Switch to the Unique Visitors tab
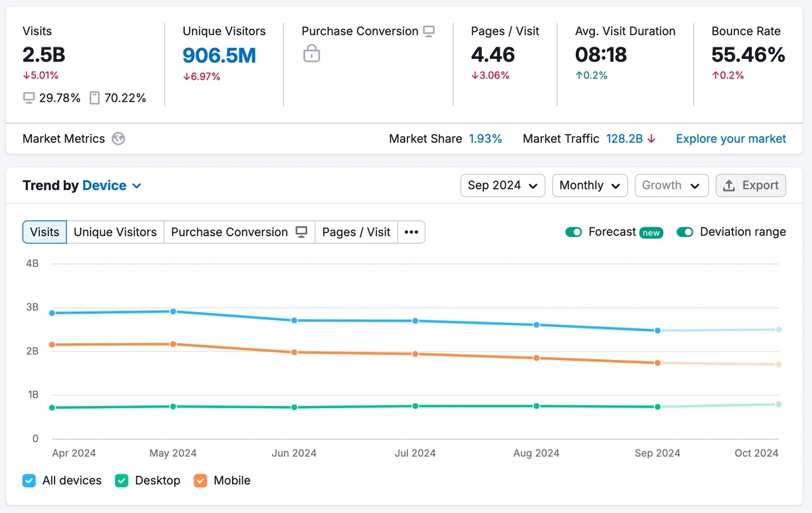The width and height of the screenshot is (812, 513). click(x=115, y=232)
